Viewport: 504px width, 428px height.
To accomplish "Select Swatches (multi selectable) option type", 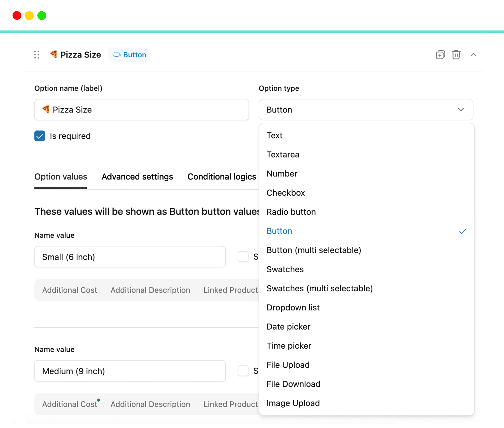I will pos(319,288).
